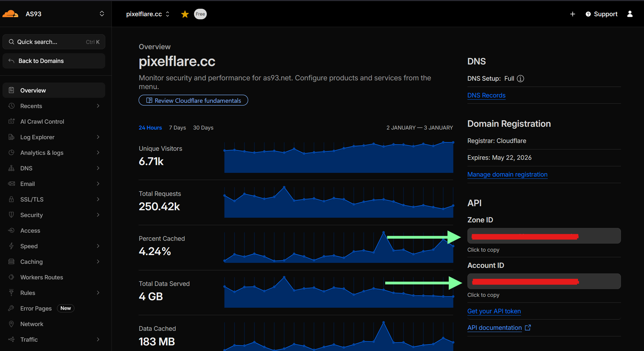644x351 pixels.
Task: Copy the Zone ID field
Action: tap(544, 236)
